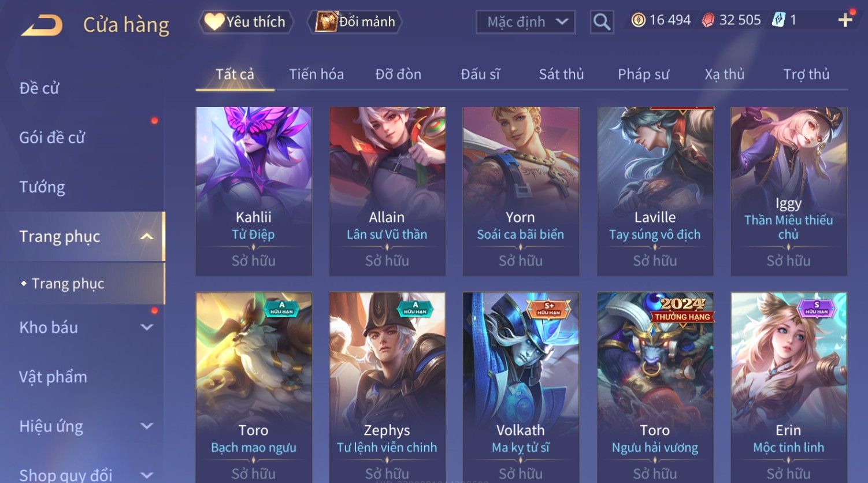The width and height of the screenshot is (868, 483).
Task: Expand the Kho báu sidebar section
Action: 147,327
